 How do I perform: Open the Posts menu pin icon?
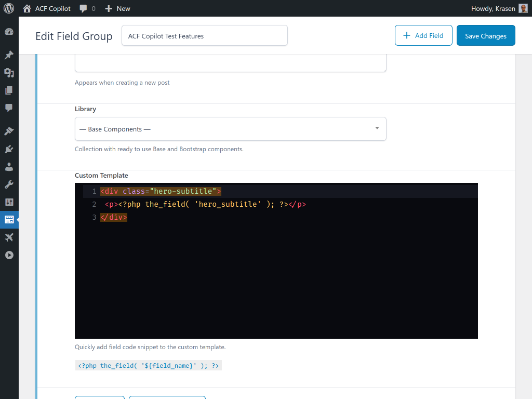(x=9, y=55)
